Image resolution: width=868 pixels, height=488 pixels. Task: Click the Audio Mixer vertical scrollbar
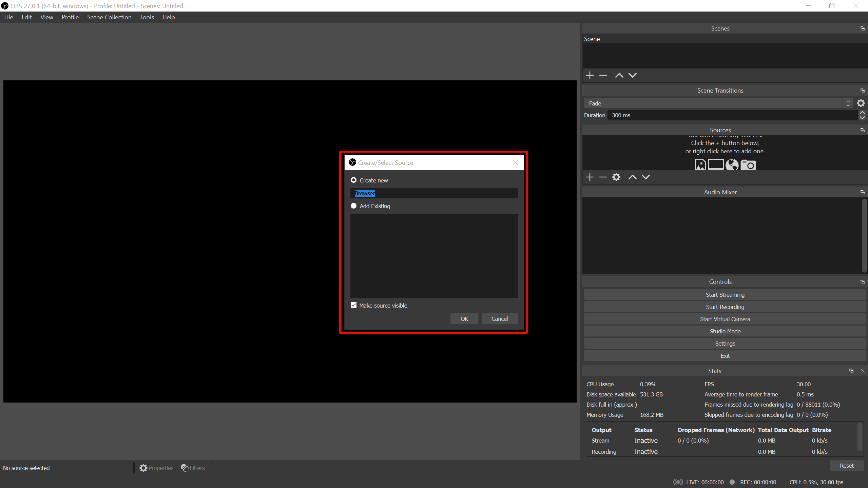coord(865,236)
